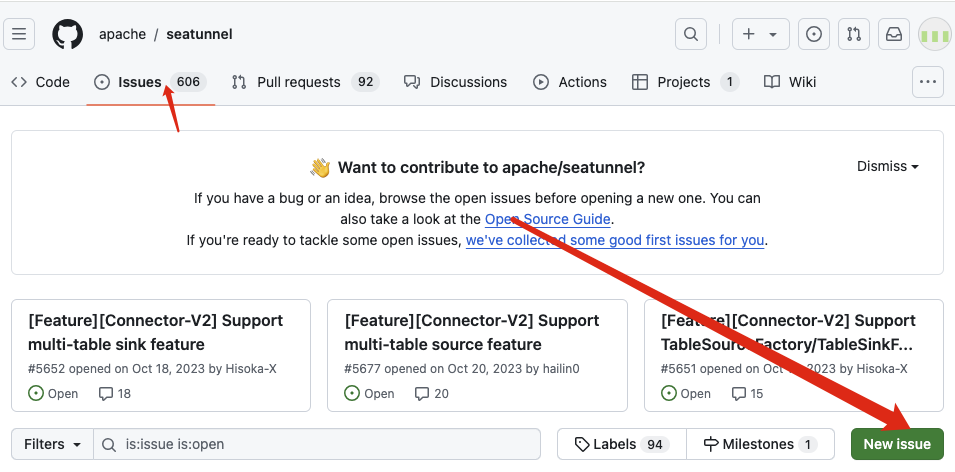Image resolution: width=955 pixels, height=472 pixels.
Task: Open comments on issue #5652
Action: [116, 394]
